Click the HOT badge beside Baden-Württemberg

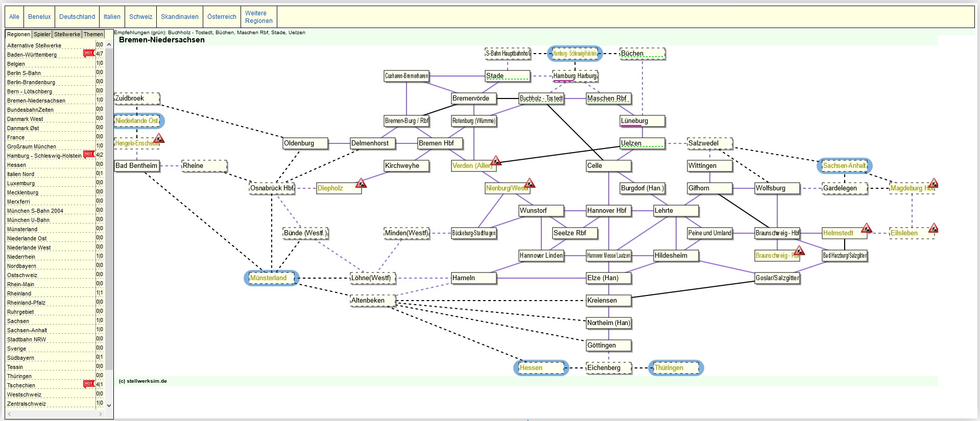89,53
